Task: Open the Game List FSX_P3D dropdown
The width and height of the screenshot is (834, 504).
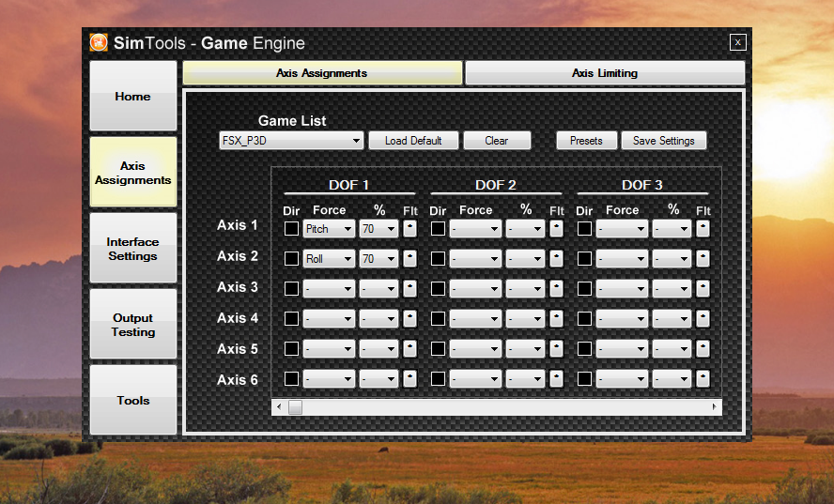Action: 291,141
